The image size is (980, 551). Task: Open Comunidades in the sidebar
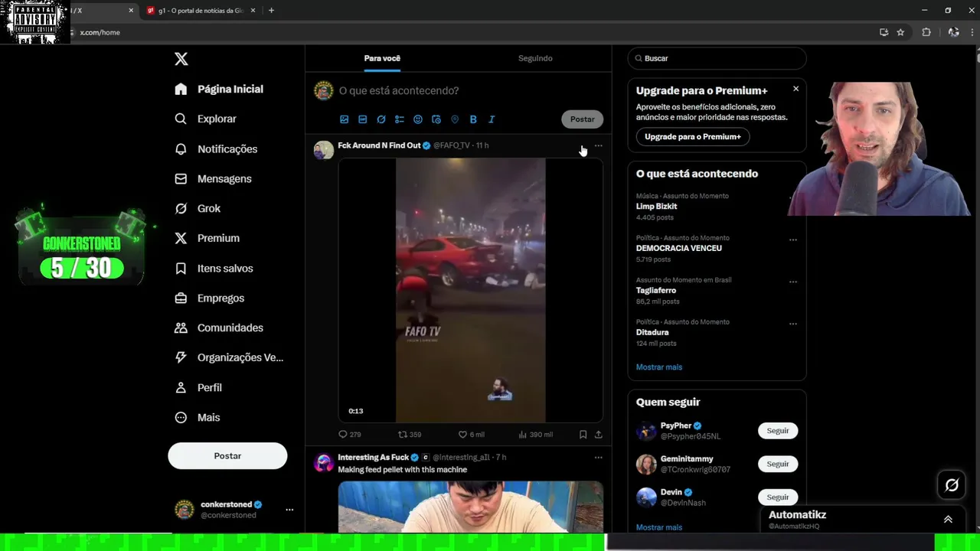click(219, 328)
